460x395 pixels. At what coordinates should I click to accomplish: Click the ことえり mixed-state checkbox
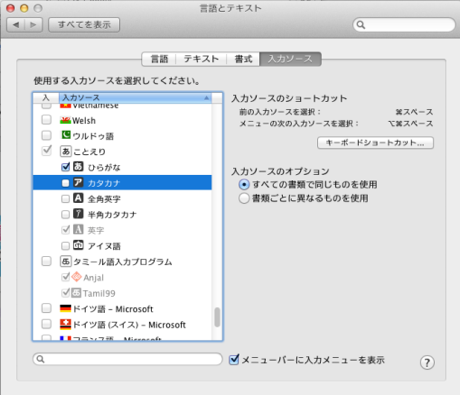46,151
